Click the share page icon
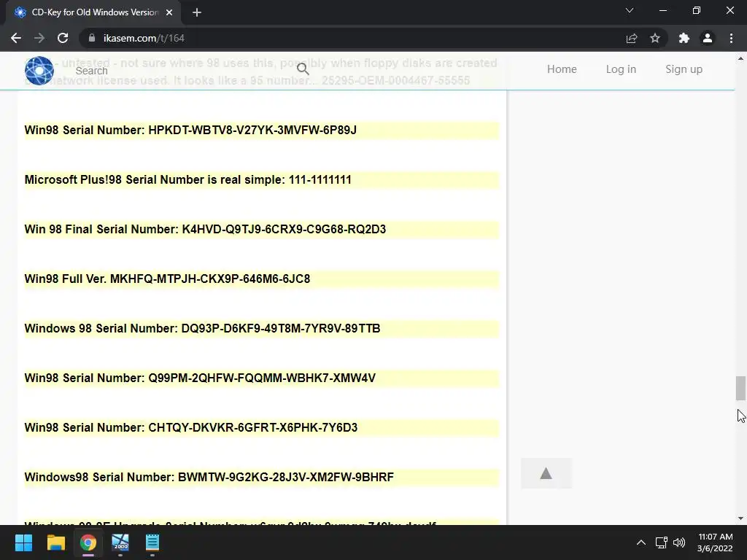Image resolution: width=747 pixels, height=560 pixels. (632, 38)
